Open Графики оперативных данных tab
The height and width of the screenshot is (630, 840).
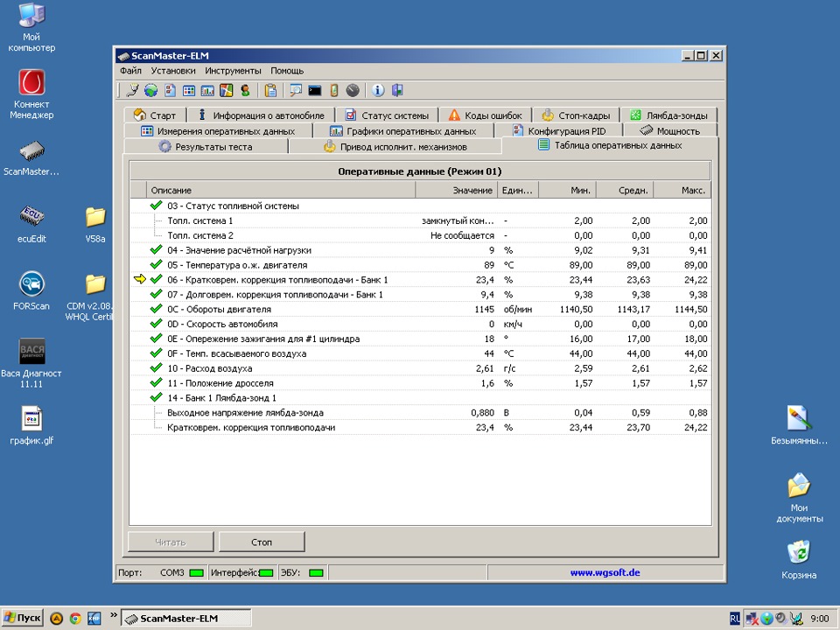pyautogui.click(x=403, y=130)
